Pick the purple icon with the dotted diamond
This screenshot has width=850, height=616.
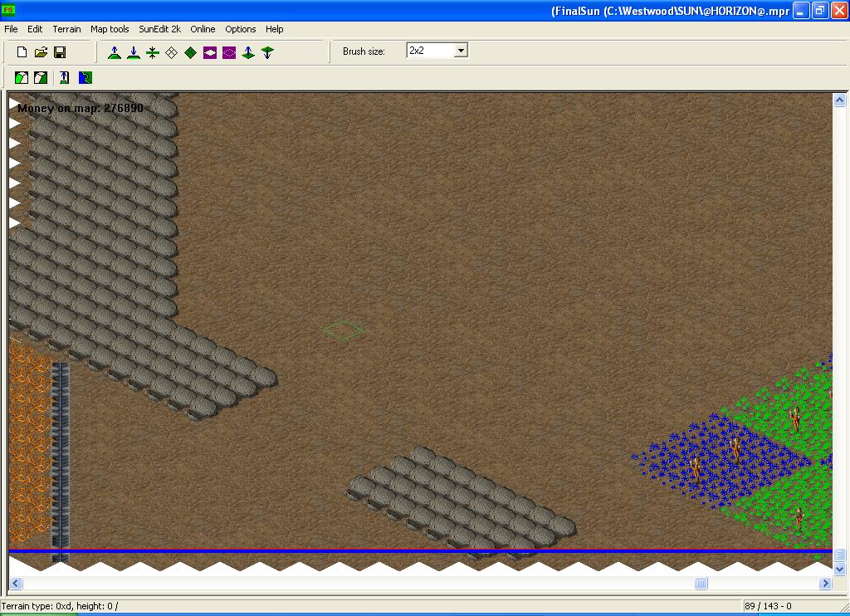pos(229,52)
